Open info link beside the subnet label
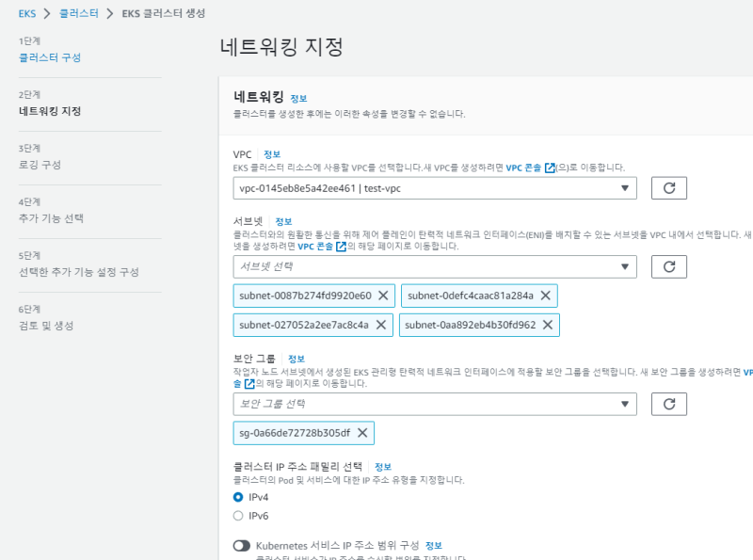Image resolution: width=753 pixels, height=560 pixels. (x=283, y=221)
